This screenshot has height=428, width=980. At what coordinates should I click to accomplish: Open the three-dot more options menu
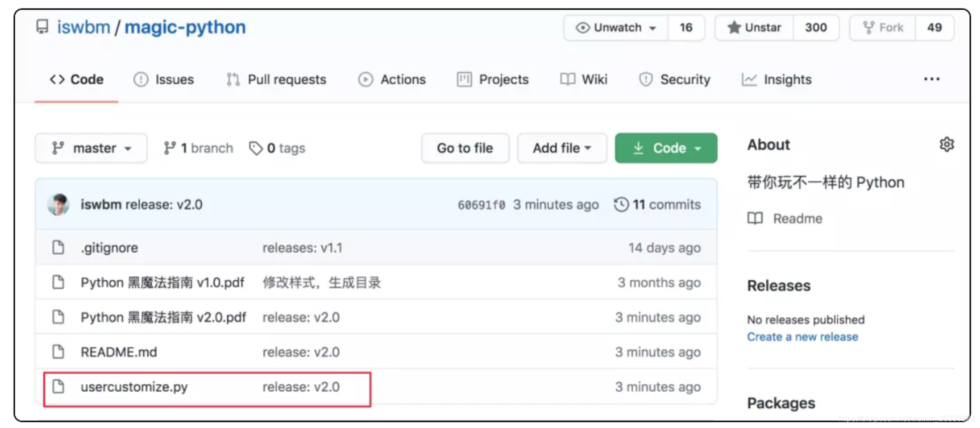click(x=932, y=79)
